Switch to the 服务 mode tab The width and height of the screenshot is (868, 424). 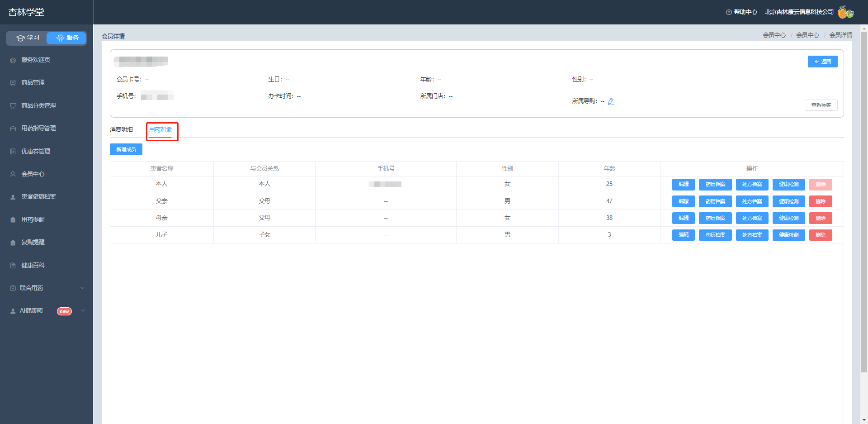66,38
